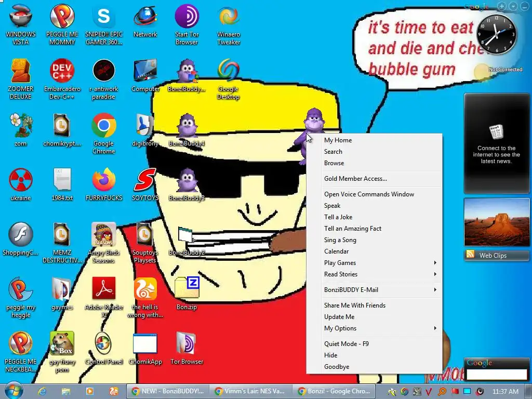Open ShoppingC... Flash icon
Image resolution: width=532 pixels, height=399 pixels.
tap(20, 239)
